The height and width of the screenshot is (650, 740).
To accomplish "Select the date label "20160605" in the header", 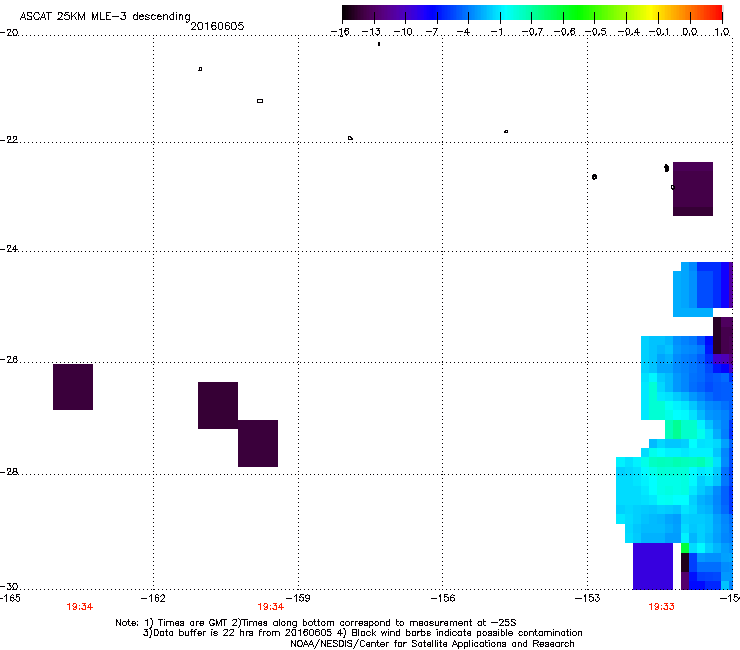I will 217,26.
